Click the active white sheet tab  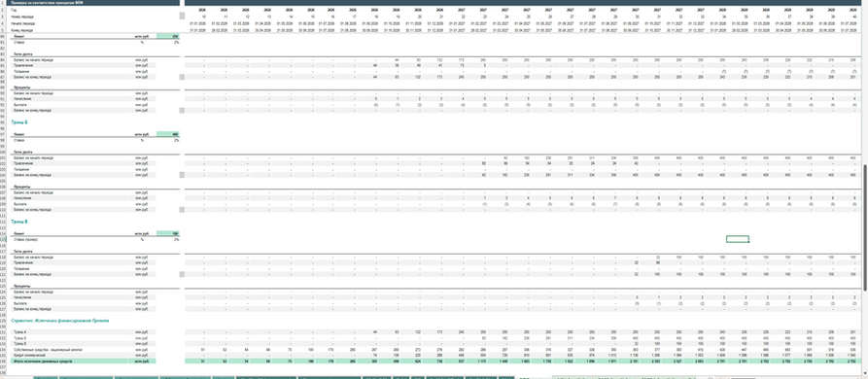[x=533, y=377]
